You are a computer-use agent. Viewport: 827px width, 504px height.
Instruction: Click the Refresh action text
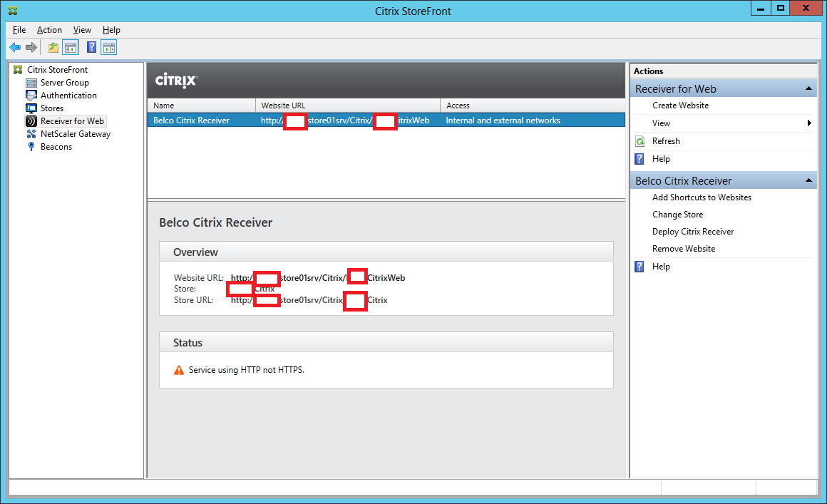[x=666, y=141]
